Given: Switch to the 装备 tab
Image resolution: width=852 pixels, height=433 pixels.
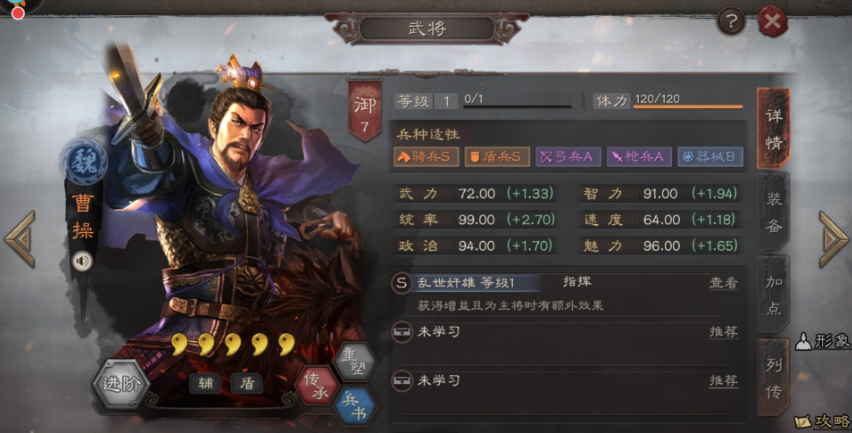Looking at the screenshot, I should point(773,212).
